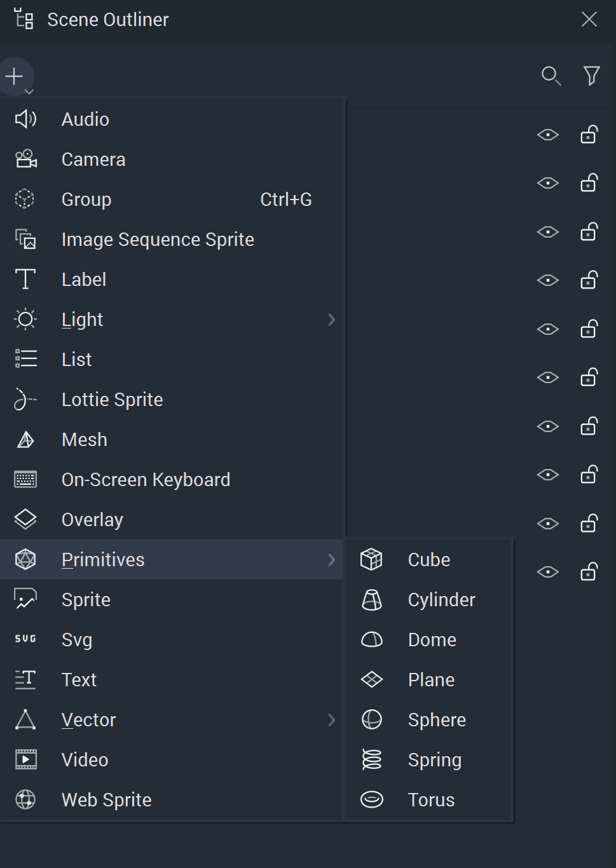
Task: Click the Audio speaker icon
Action: pyautogui.click(x=25, y=119)
